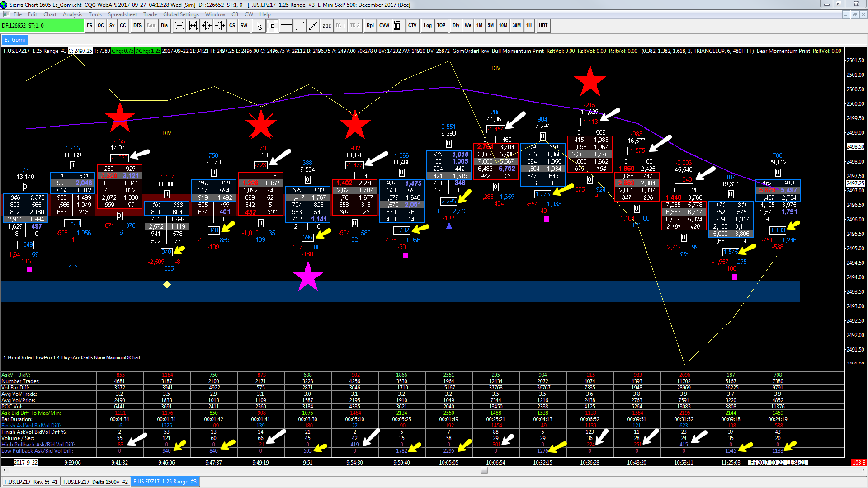
Task: Select the abc text tool
Action: coord(326,26)
